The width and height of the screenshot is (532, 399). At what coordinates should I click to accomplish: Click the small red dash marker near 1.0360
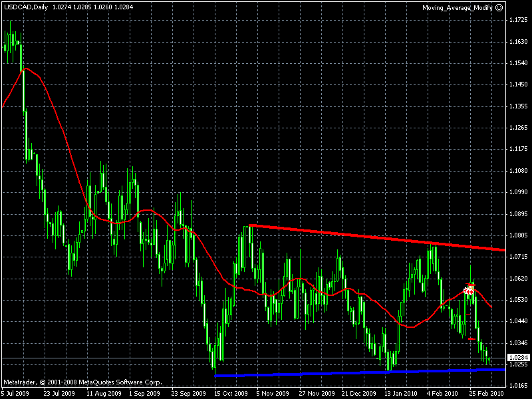(471, 338)
